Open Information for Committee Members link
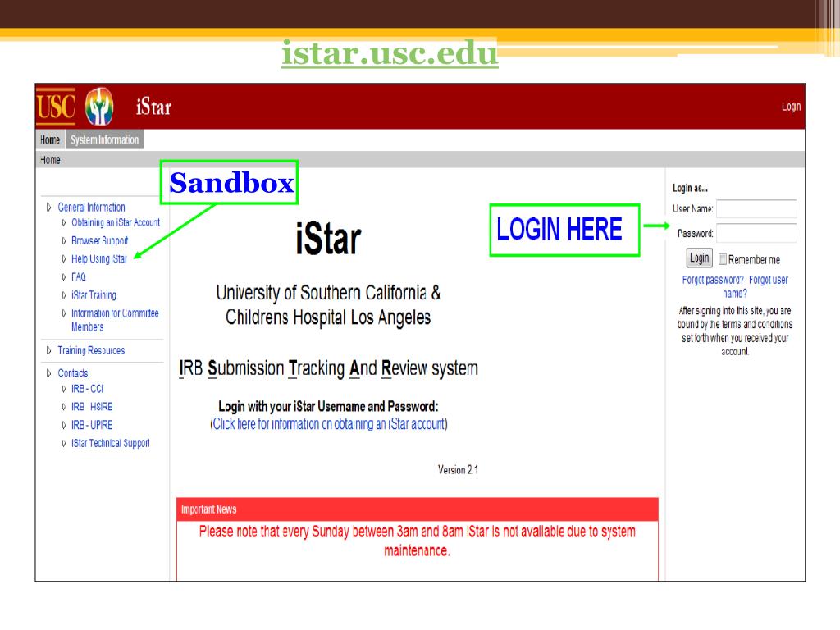840x630 pixels. [x=115, y=320]
